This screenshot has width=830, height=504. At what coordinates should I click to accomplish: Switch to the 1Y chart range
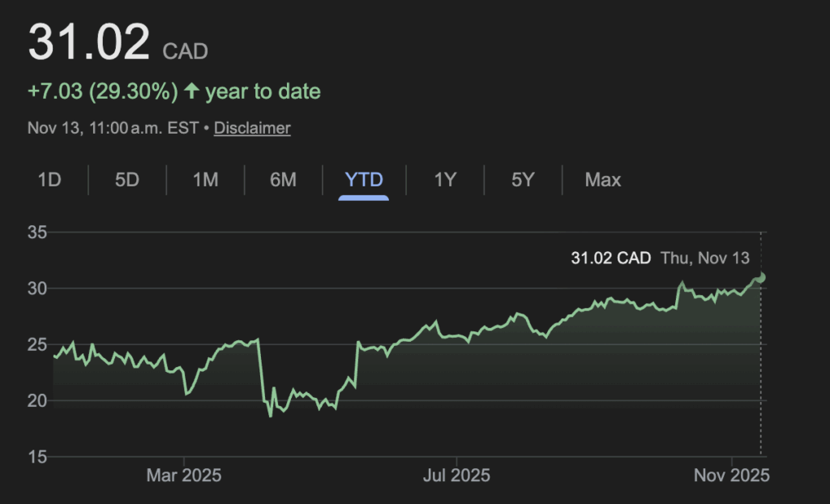(444, 180)
